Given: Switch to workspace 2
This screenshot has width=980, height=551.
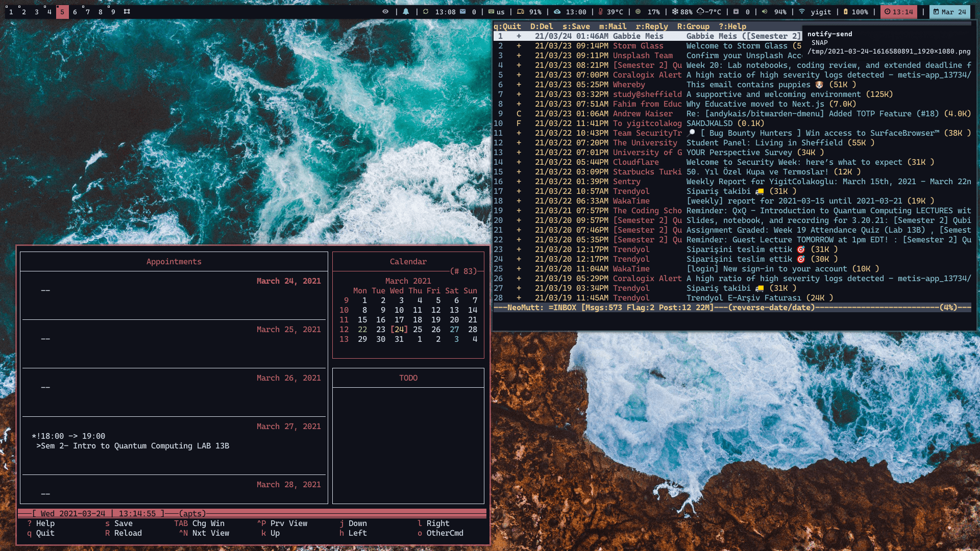Looking at the screenshot, I should (x=24, y=12).
